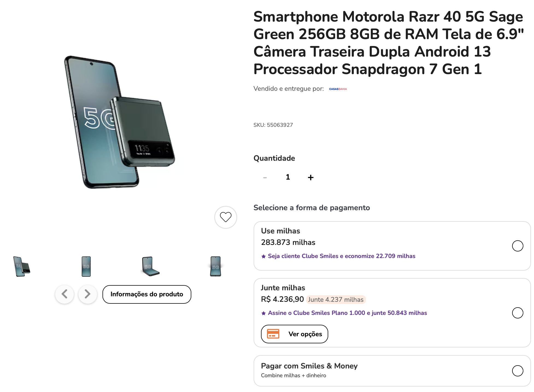Viewport: 534px width, 392px height.
Task: Go to next product image arrow
Action: [x=87, y=294]
